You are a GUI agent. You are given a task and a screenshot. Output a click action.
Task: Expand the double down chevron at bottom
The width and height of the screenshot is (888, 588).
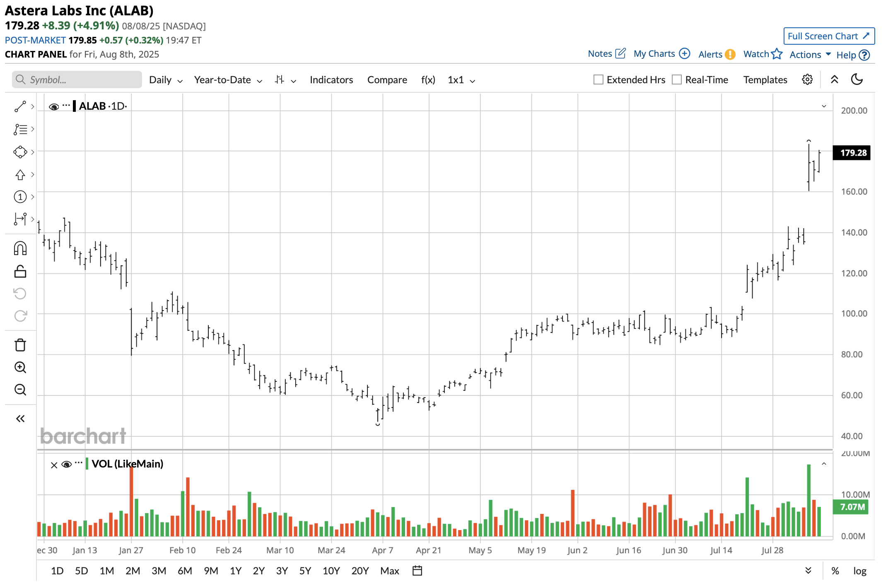pyautogui.click(x=808, y=571)
